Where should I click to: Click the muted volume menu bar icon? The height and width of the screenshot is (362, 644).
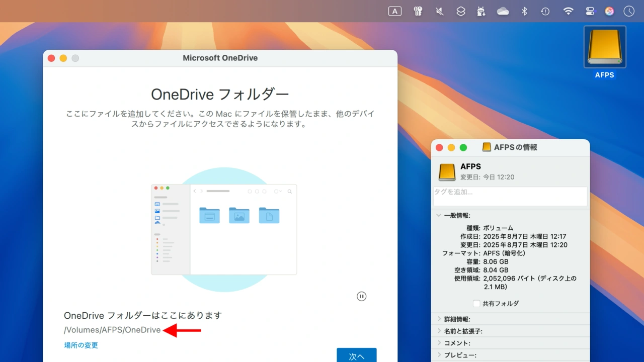coord(439,11)
